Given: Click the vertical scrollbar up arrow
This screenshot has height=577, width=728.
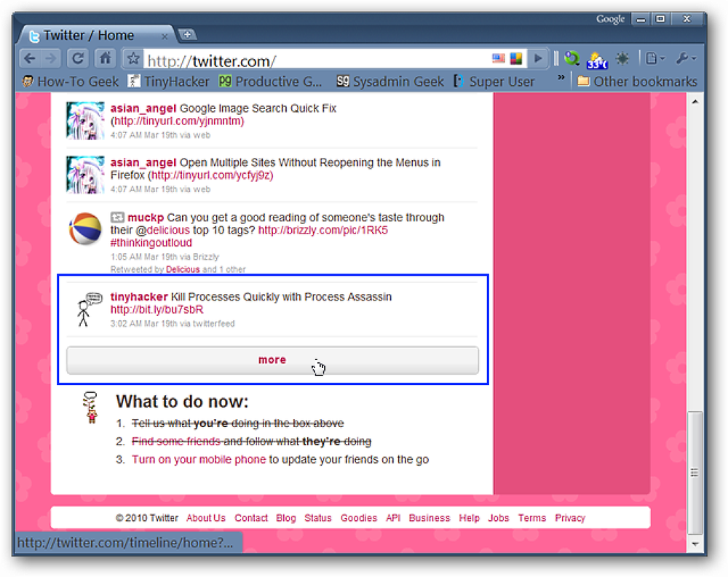Looking at the screenshot, I should tap(695, 101).
